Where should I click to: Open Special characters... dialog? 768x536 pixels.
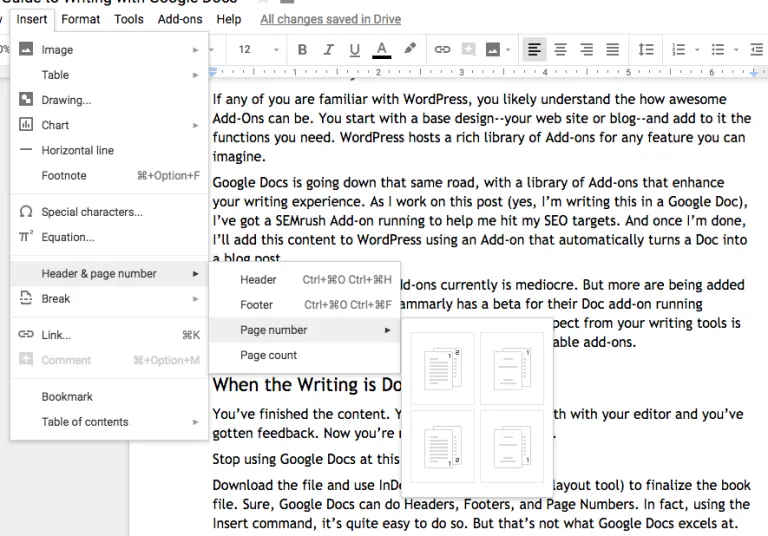click(109, 212)
